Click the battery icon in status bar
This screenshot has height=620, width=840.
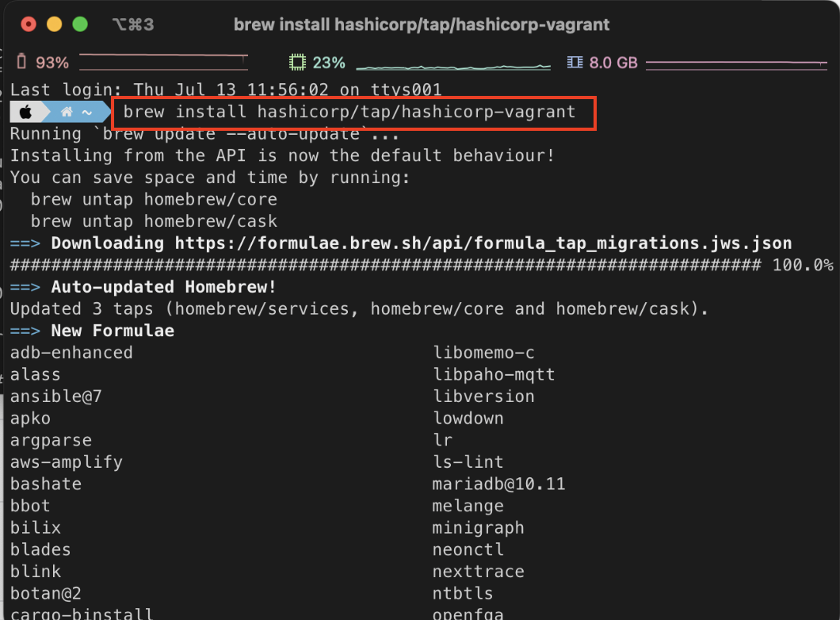click(x=21, y=62)
